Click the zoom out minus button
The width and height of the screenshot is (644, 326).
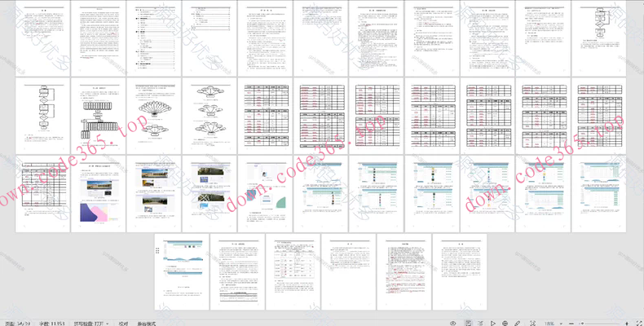pyautogui.click(x=571, y=324)
